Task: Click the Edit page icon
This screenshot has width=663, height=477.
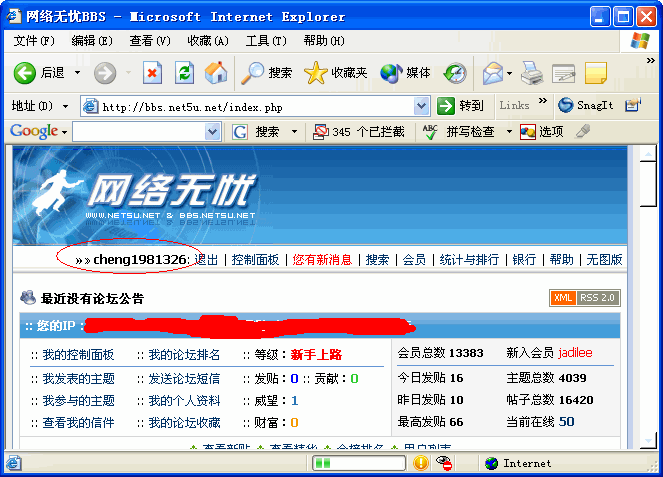Action: coord(564,73)
